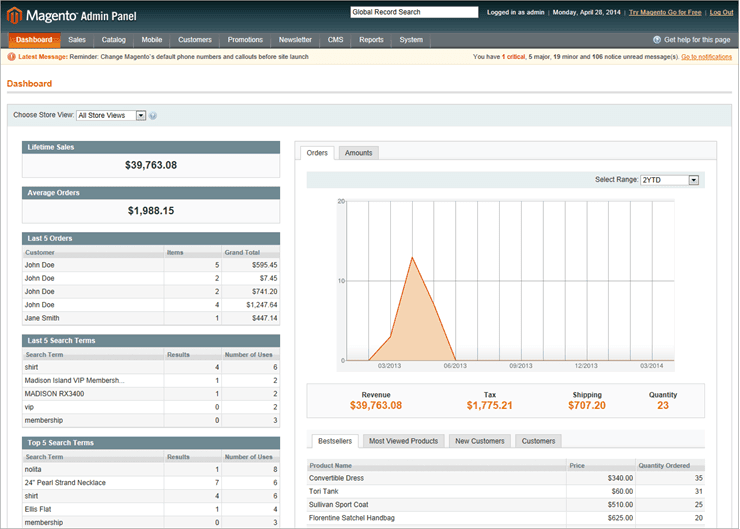
Task: Open the Catalog menu
Action: tap(114, 40)
